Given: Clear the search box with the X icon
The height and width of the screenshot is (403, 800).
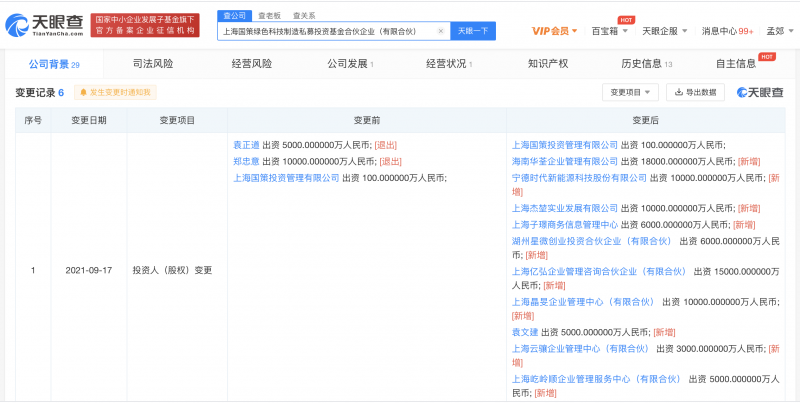Looking at the screenshot, I should [441, 31].
